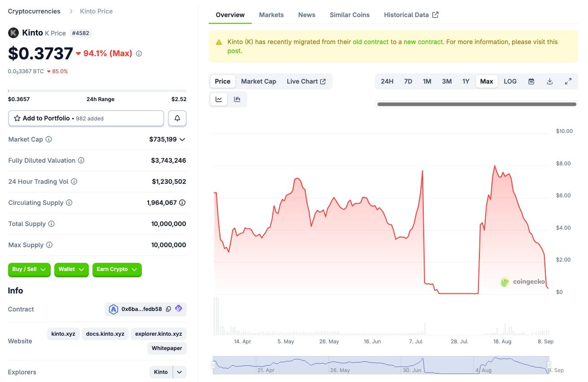Click the left handle of range navigator
This screenshot has width=588, height=382.
[213, 365]
